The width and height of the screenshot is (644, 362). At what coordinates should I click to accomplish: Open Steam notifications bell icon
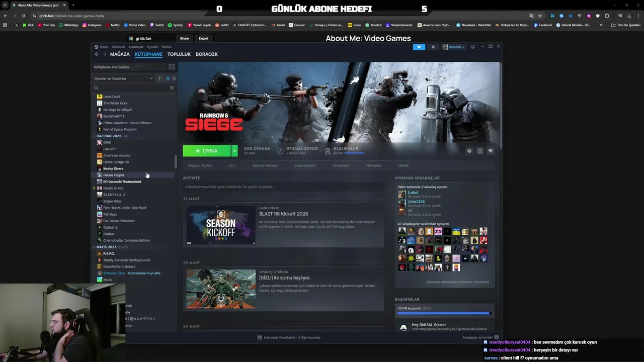pos(433,47)
